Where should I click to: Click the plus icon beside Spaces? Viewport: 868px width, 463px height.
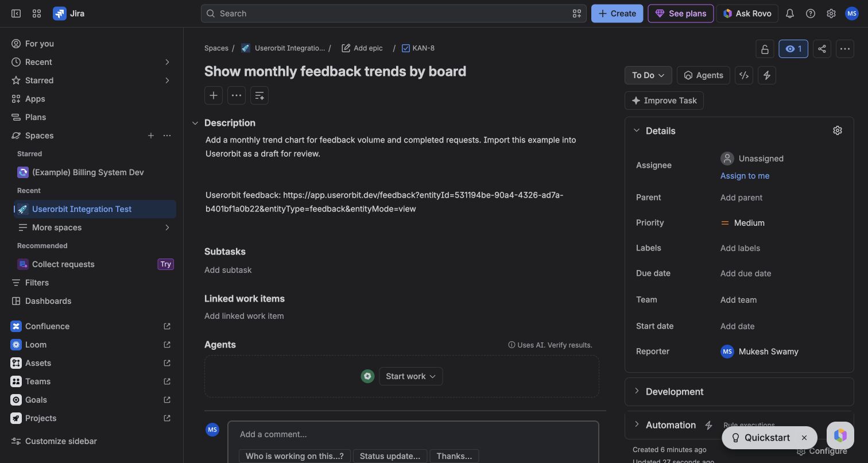151,136
